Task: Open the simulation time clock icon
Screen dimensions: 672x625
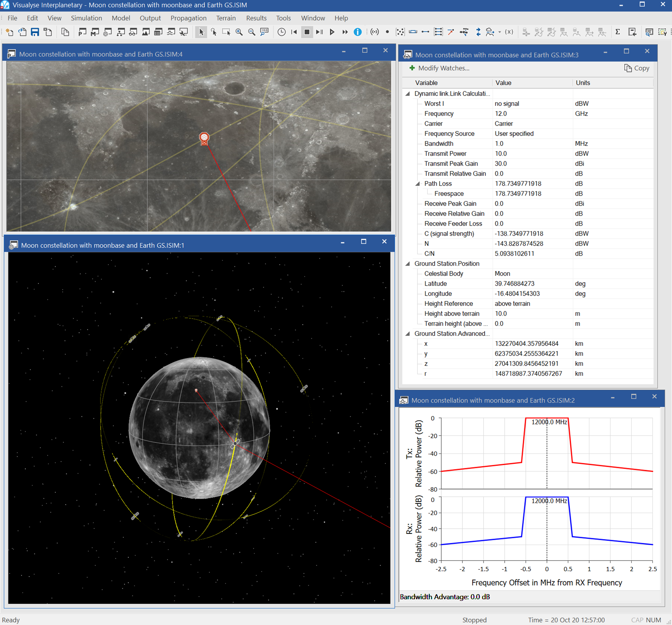Action: pyautogui.click(x=281, y=32)
